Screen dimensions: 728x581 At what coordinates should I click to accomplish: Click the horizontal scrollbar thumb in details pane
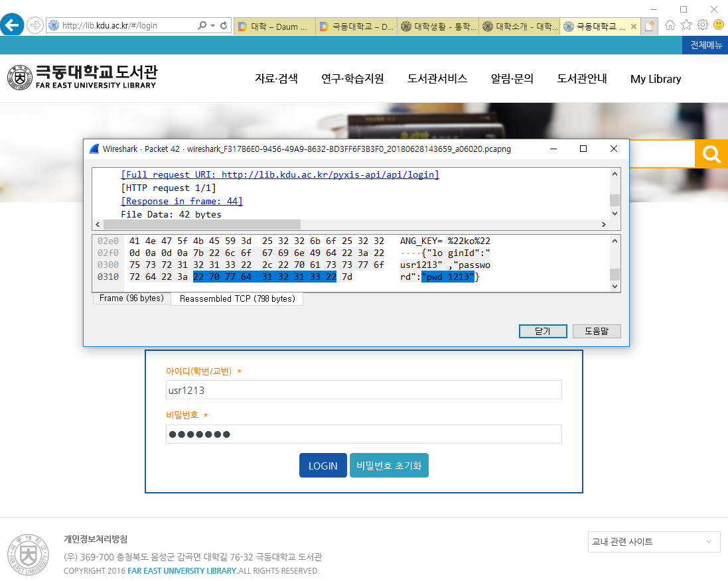tap(202, 225)
